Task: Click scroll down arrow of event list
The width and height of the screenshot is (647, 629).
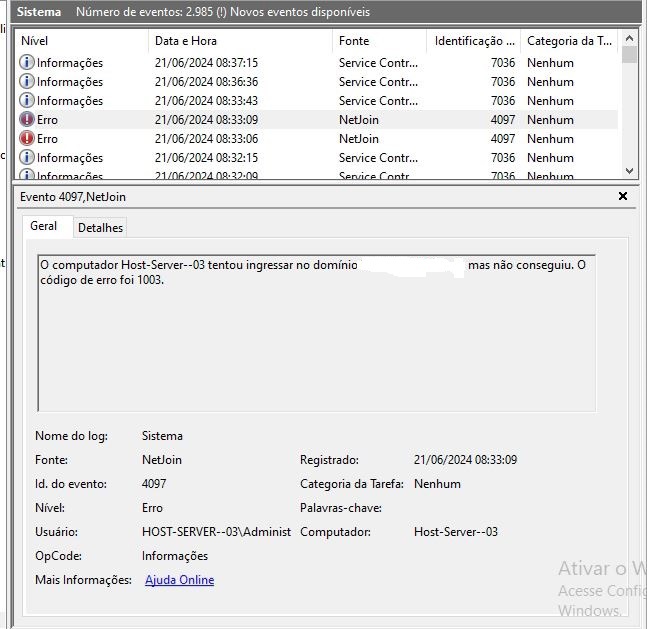Action: (x=629, y=171)
